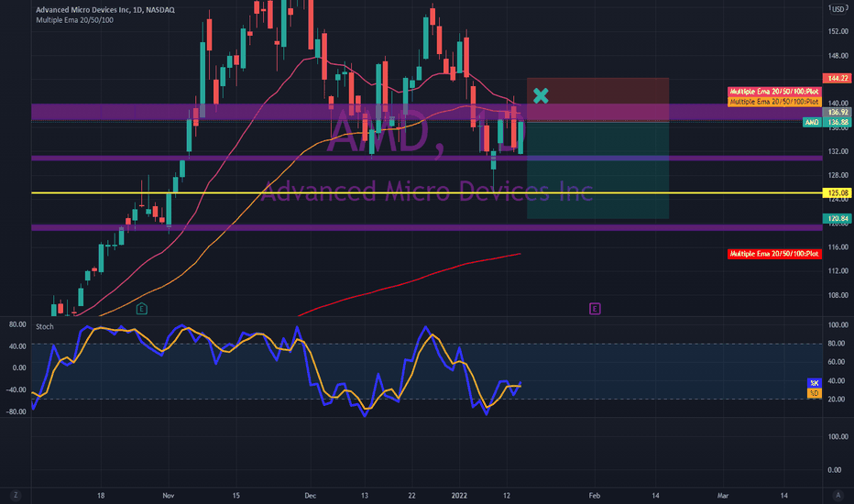Click the 148.00 price axis label
The image size is (854, 504).
coord(838,56)
